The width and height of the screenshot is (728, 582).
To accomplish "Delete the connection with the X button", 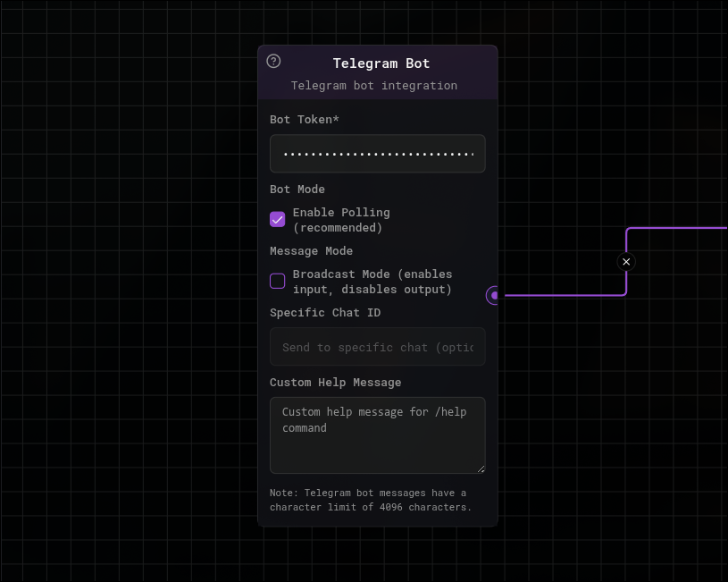I will (x=626, y=262).
